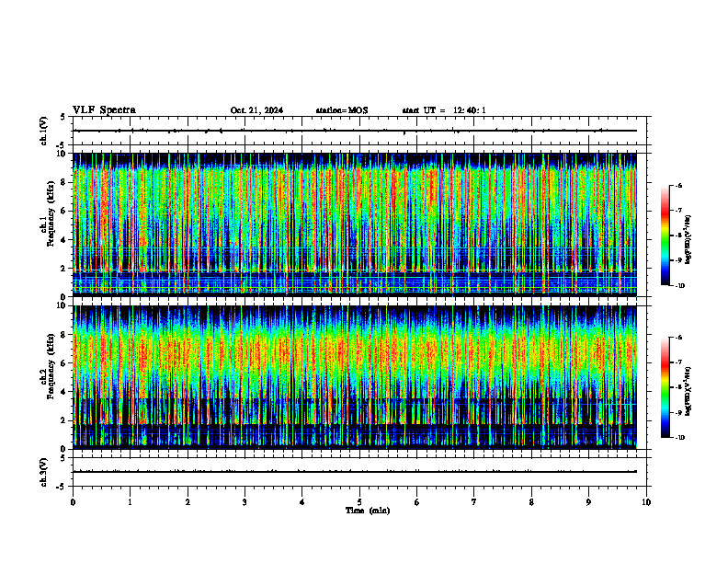728x563 pixels.
Task: Click the "start UT = 12:40: 1" label
Action: click(x=444, y=110)
